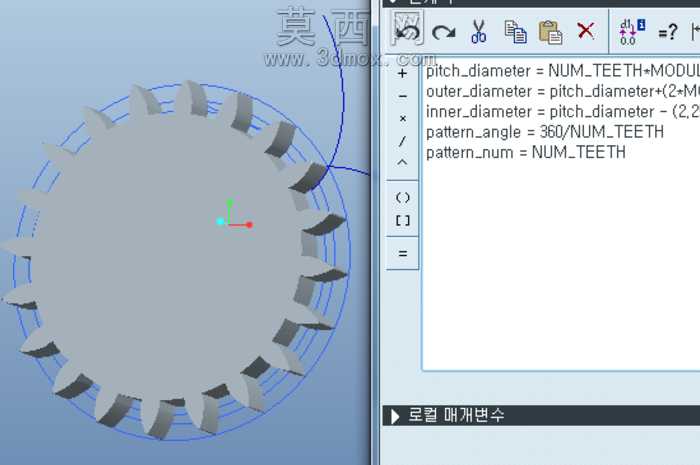Screen dimensions: 700x465
Task: Click the outer_diameter relation line
Action: pos(562,91)
